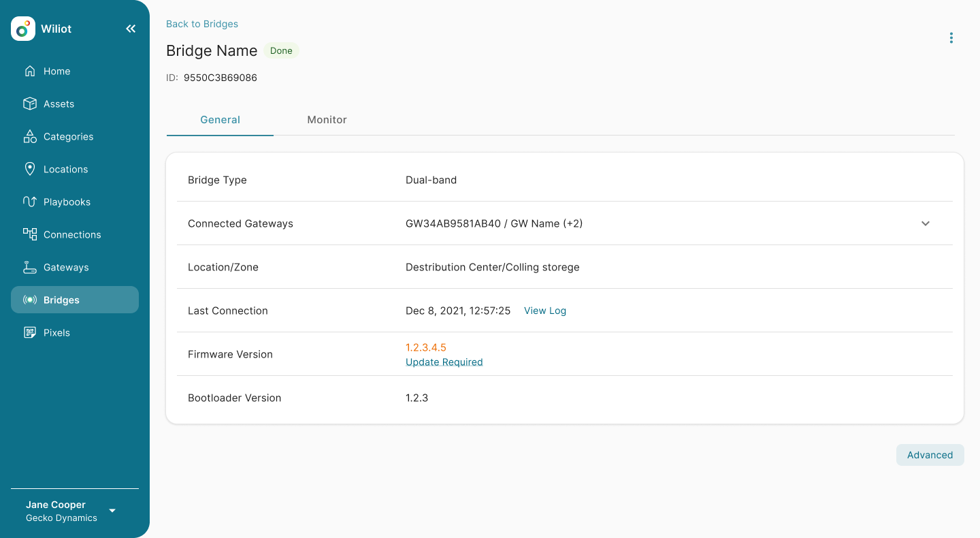980x538 pixels.
Task: Open the three-dot more options menu
Action: (x=951, y=38)
